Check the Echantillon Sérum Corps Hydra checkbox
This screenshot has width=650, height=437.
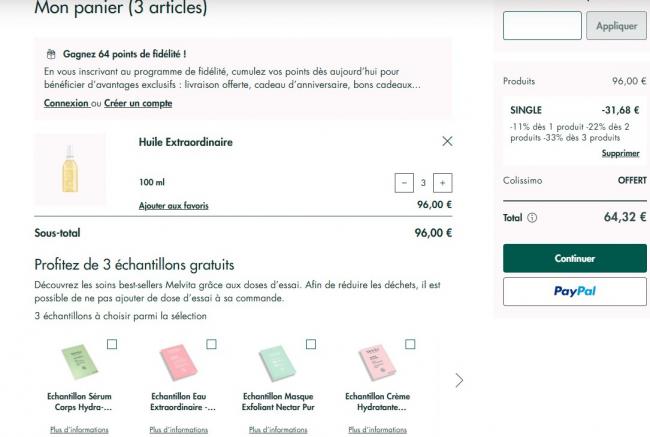coord(112,344)
